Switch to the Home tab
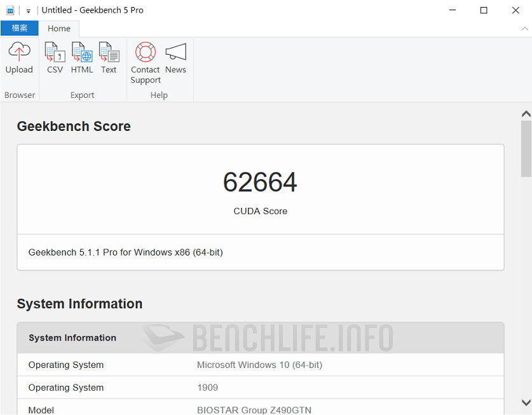The height and width of the screenshot is (415, 532). click(59, 28)
